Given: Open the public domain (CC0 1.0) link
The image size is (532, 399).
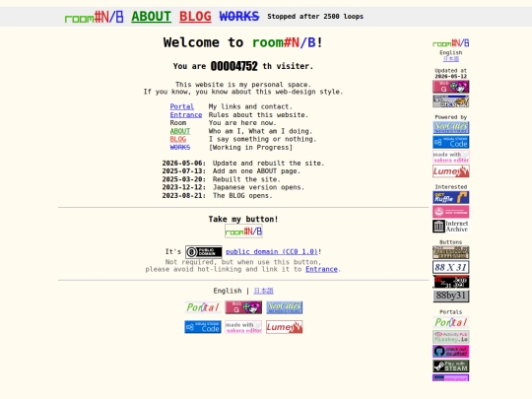Looking at the screenshot, I should [272, 252].
